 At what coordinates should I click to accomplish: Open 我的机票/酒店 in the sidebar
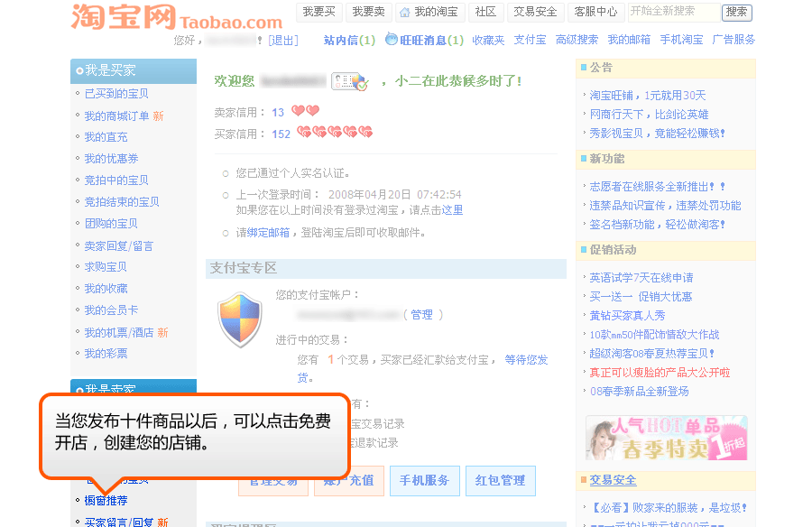pos(118,333)
